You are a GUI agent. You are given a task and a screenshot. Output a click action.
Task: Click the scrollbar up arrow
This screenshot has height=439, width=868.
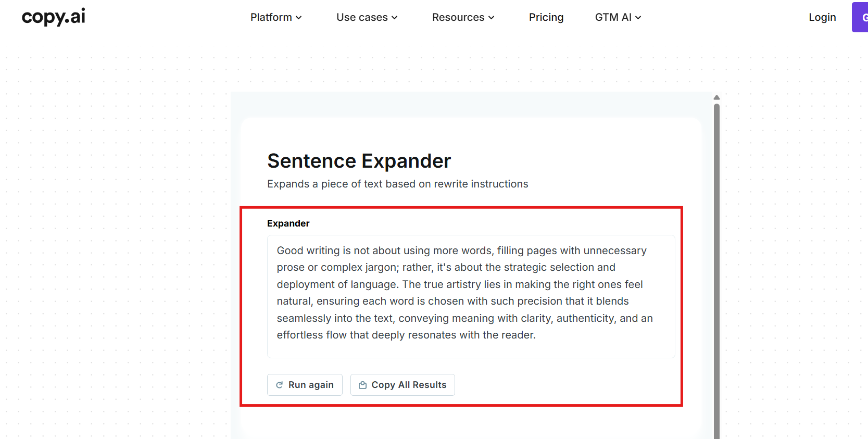click(x=716, y=97)
